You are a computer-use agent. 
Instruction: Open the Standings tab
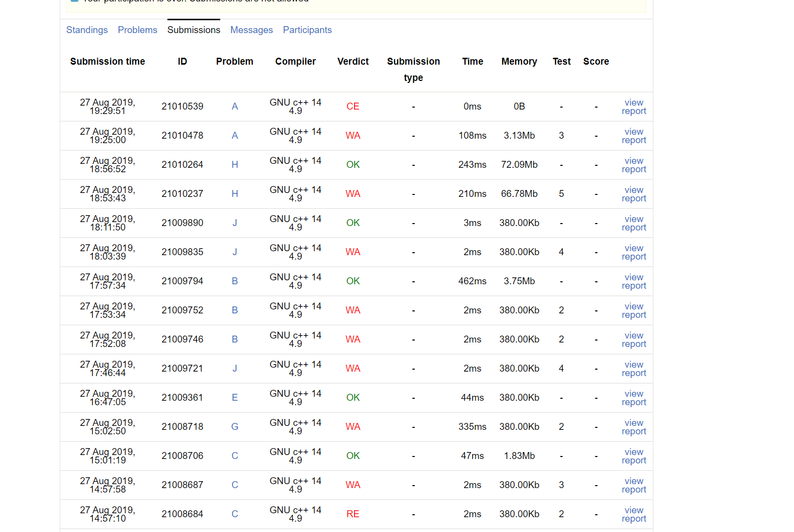[x=87, y=30]
